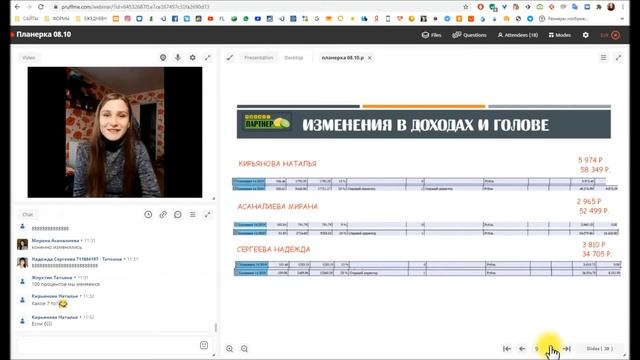Click the chat scrollbar handle
The width and height of the screenshot is (640, 360).
[216, 327]
